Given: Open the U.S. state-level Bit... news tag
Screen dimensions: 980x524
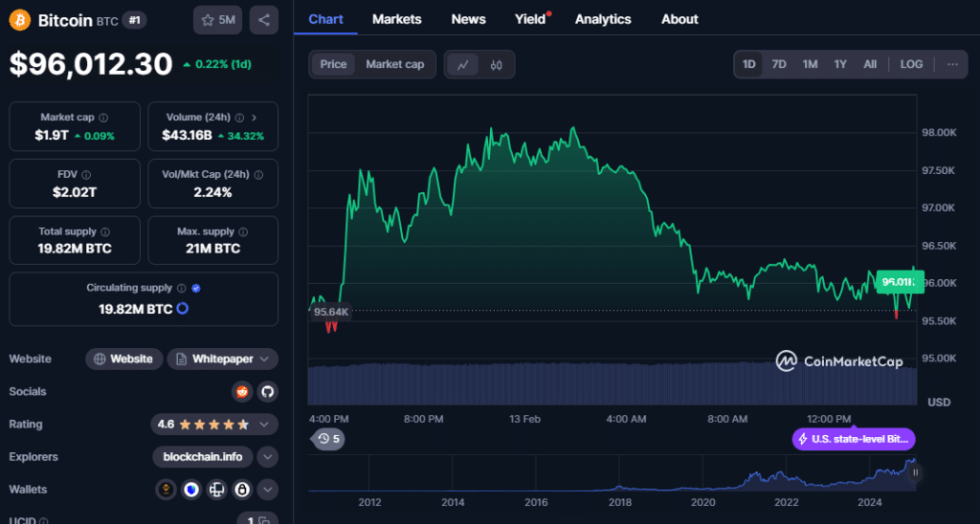Looking at the screenshot, I should pyautogui.click(x=854, y=439).
